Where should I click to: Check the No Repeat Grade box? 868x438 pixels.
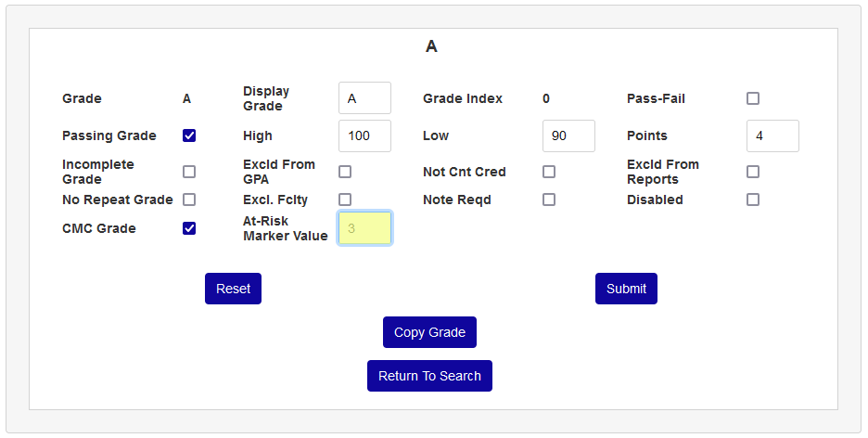coord(189,200)
